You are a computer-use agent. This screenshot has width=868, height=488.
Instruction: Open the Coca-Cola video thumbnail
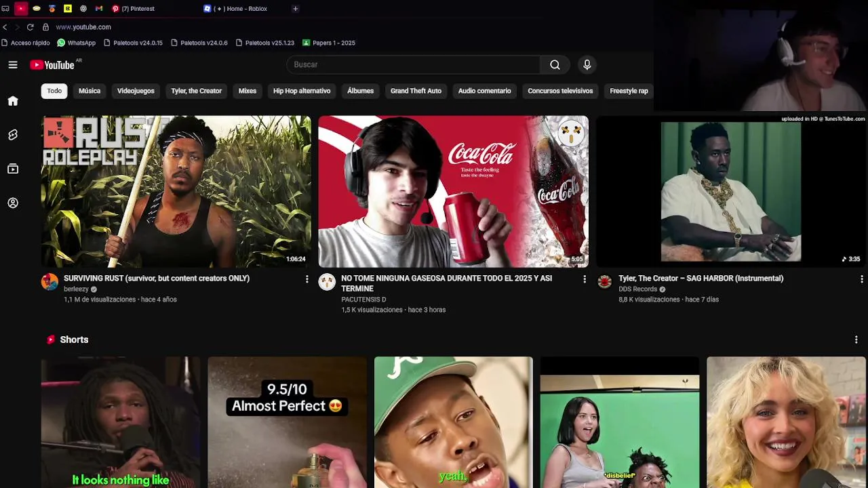(x=454, y=192)
